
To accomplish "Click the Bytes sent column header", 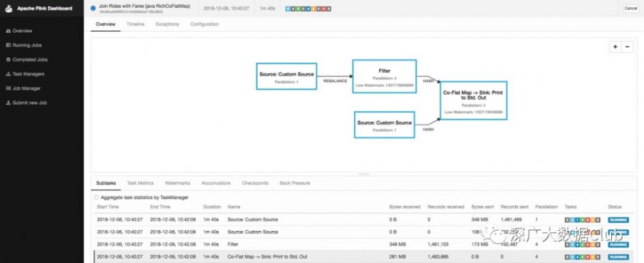I will tap(482, 207).
